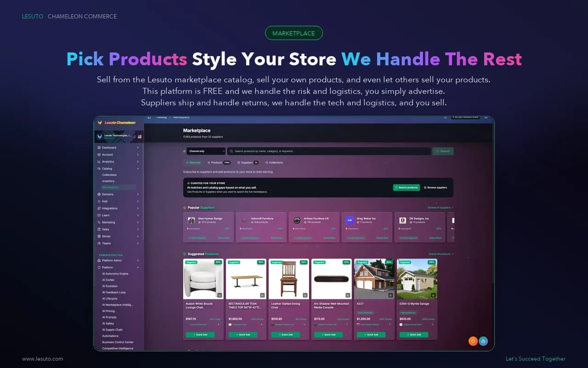Click the orange floating action button
This screenshot has height=368, width=588.
click(x=473, y=341)
